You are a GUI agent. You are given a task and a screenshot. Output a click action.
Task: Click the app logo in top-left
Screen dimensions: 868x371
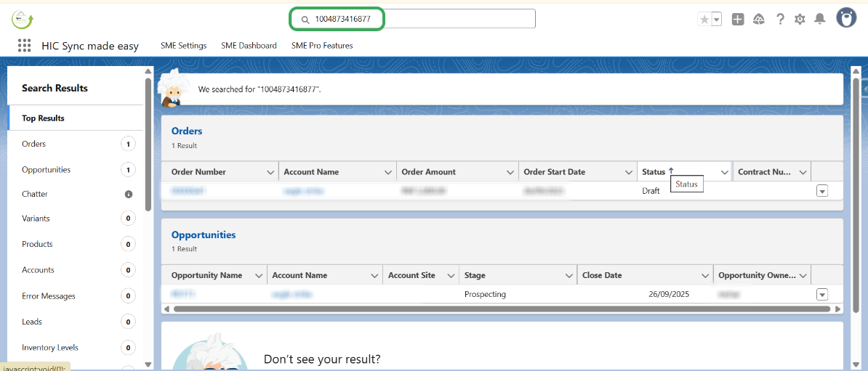pyautogui.click(x=23, y=20)
